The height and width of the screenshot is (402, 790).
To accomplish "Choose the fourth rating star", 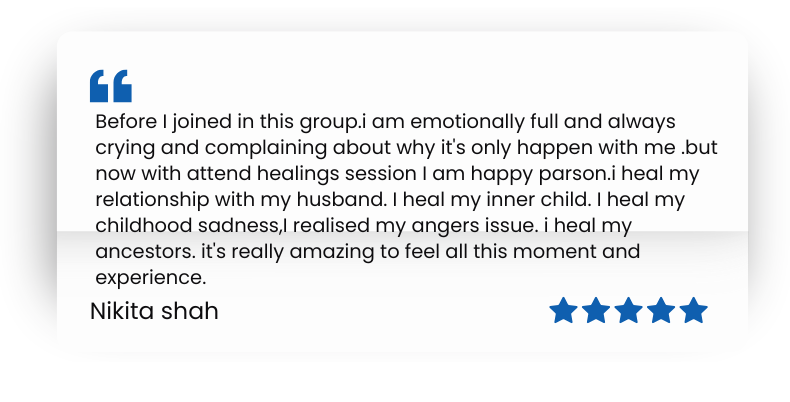I will (661, 311).
